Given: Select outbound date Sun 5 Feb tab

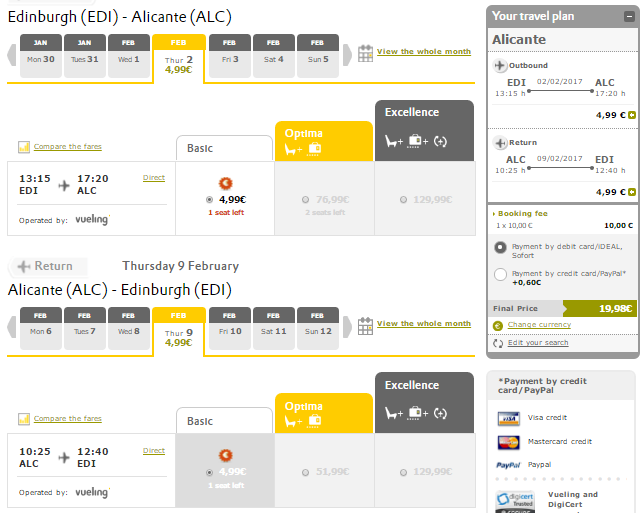Looking at the screenshot, I should click(318, 56).
